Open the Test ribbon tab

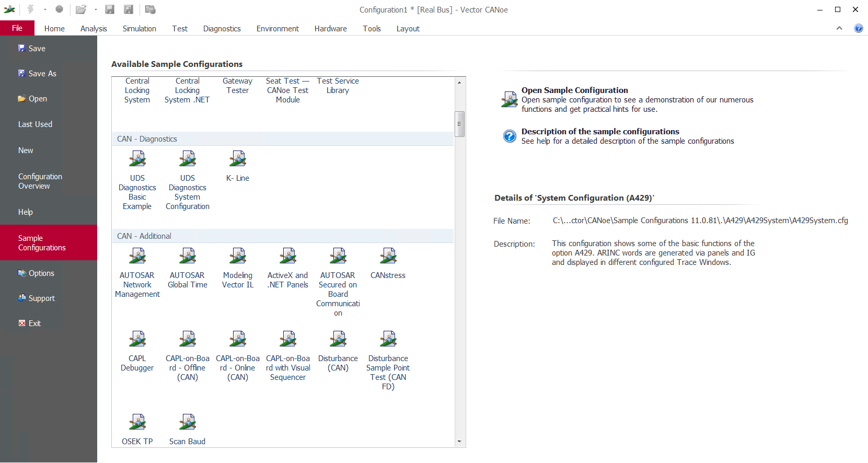tap(180, 29)
